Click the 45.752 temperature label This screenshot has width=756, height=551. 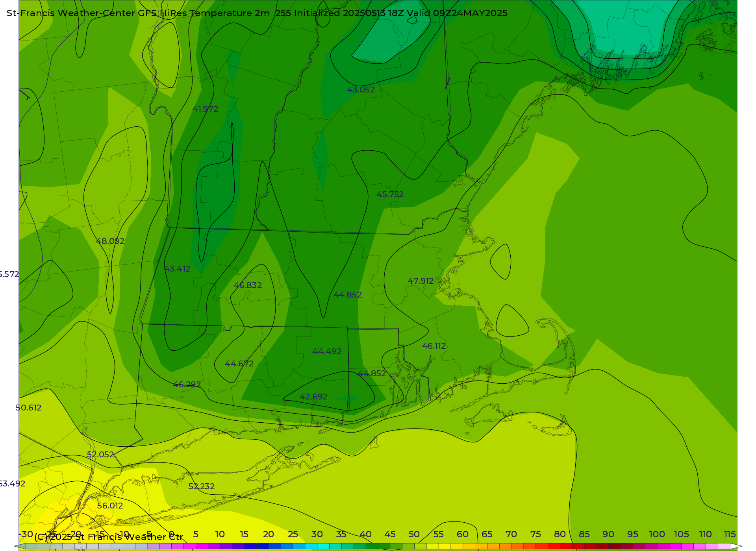pos(390,194)
